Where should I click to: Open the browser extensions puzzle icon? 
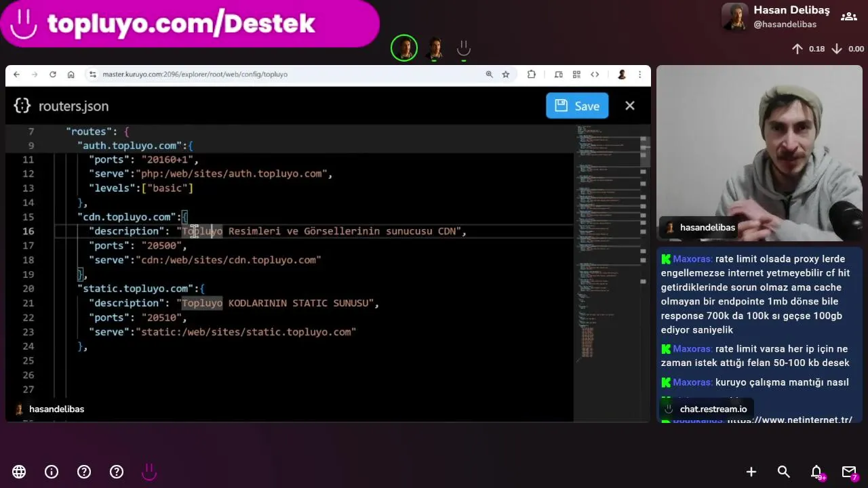coord(531,75)
